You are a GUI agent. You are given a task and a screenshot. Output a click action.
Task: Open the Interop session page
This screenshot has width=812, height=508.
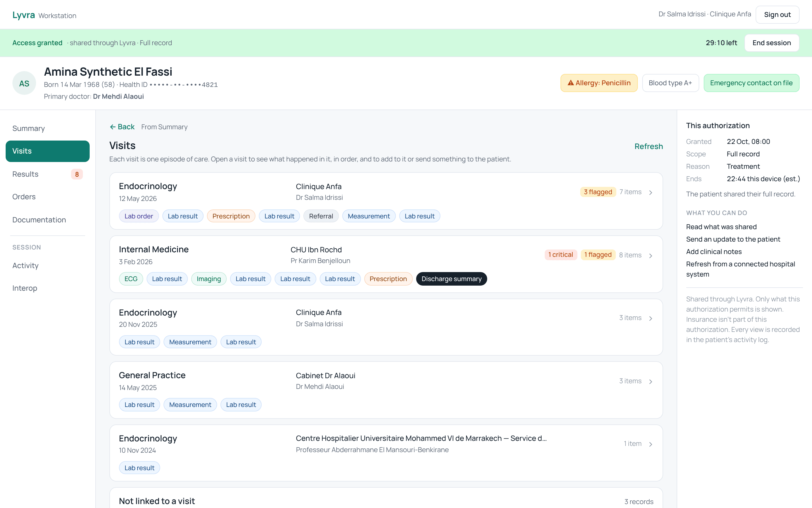point(48,288)
